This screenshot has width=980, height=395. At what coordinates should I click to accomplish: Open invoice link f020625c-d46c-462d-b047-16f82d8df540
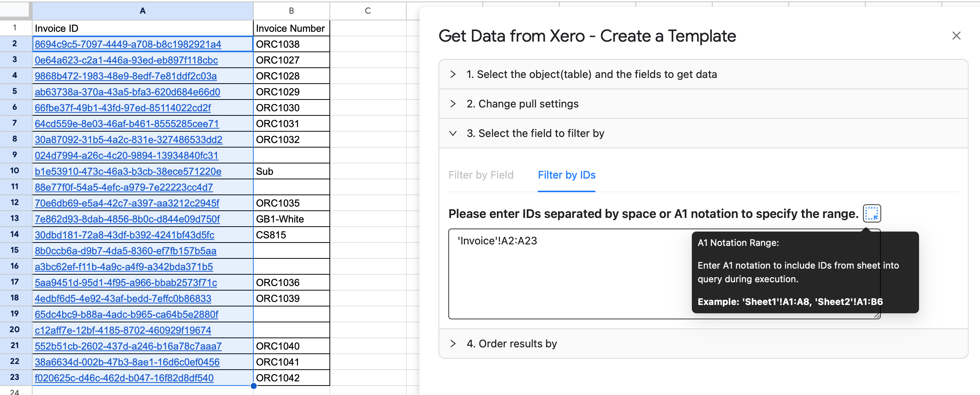[x=124, y=378]
